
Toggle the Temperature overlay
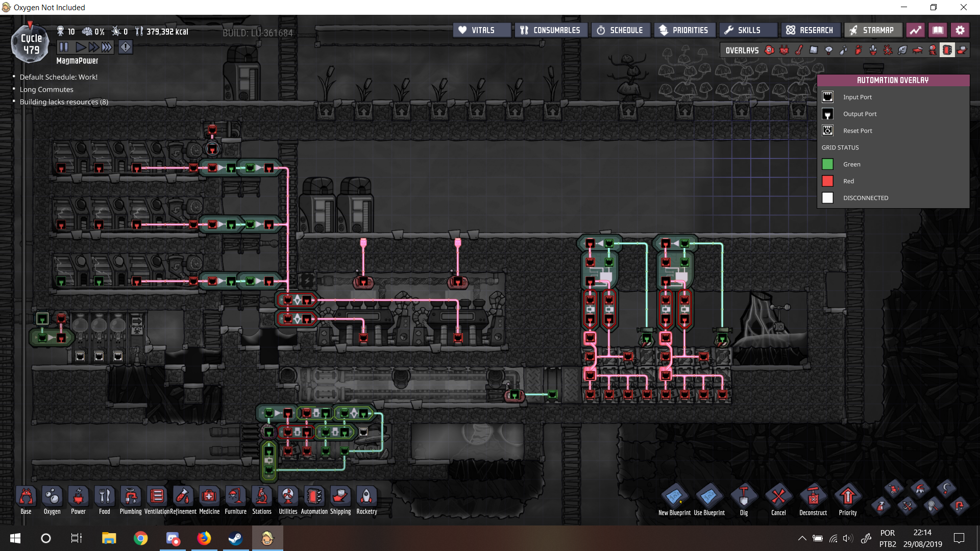(799, 50)
